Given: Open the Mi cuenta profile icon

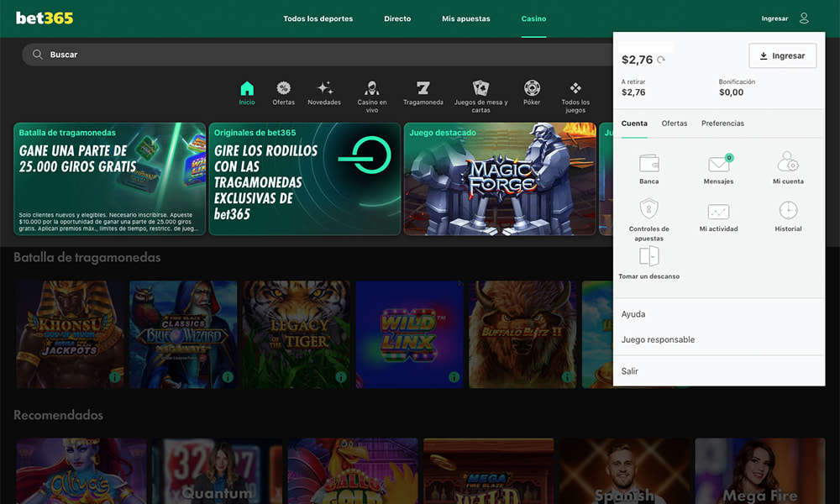Looking at the screenshot, I should tap(788, 162).
